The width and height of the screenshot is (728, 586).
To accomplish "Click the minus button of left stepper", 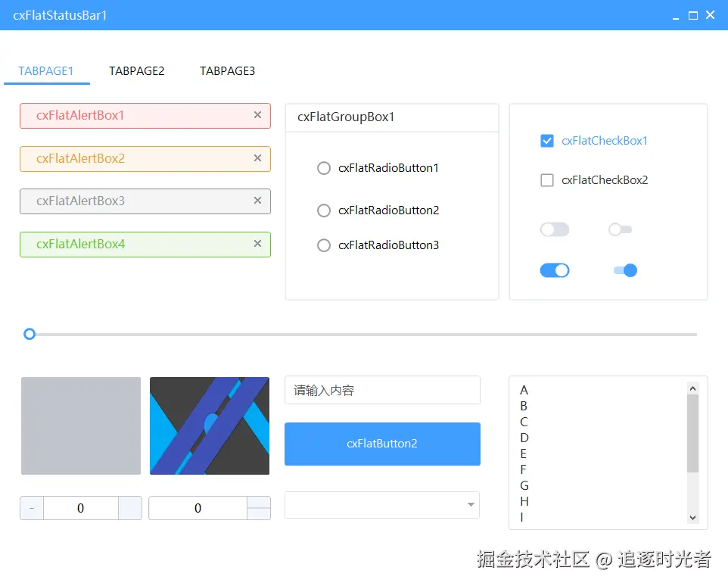I will pos(32,508).
